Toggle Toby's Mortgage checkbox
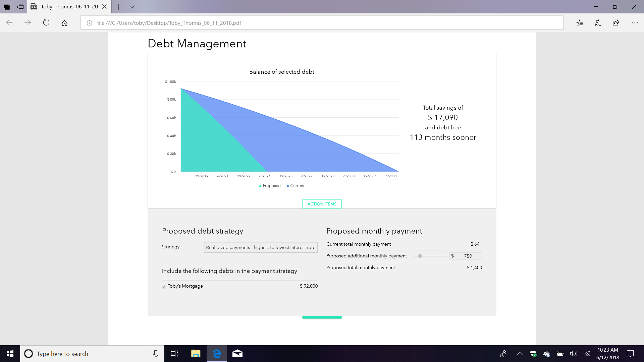Image resolution: width=644 pixels, height=362 pixels. pyautogui.click(x=164, y=287)
